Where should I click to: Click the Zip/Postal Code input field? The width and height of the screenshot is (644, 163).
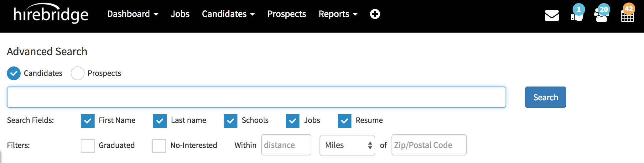(429, 145)
